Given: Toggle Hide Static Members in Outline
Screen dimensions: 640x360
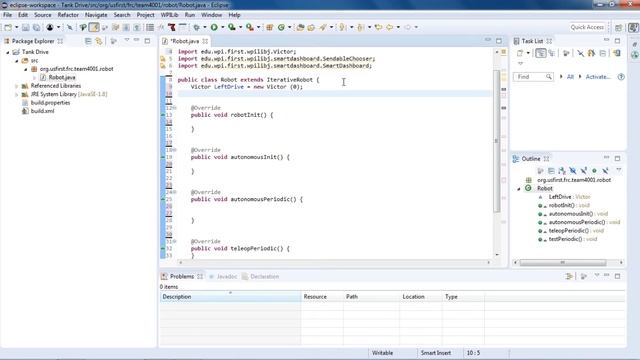Looking at the screenshot, I should click(584, 171).
